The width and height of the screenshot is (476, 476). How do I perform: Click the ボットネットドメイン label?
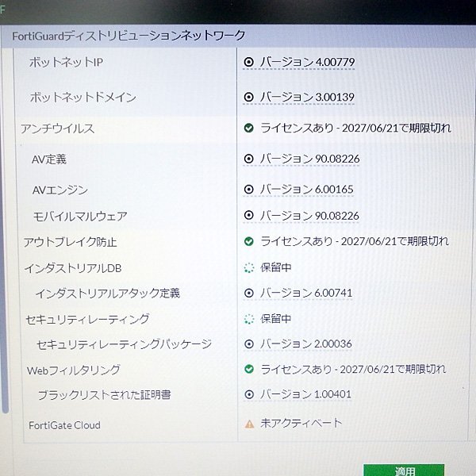83,98
